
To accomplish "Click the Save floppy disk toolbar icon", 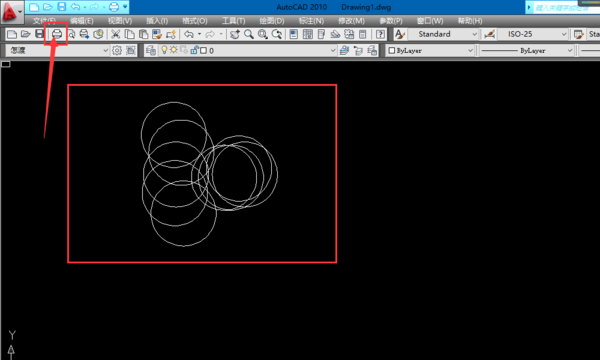I will pyautogui.click(x=39, y=34).
